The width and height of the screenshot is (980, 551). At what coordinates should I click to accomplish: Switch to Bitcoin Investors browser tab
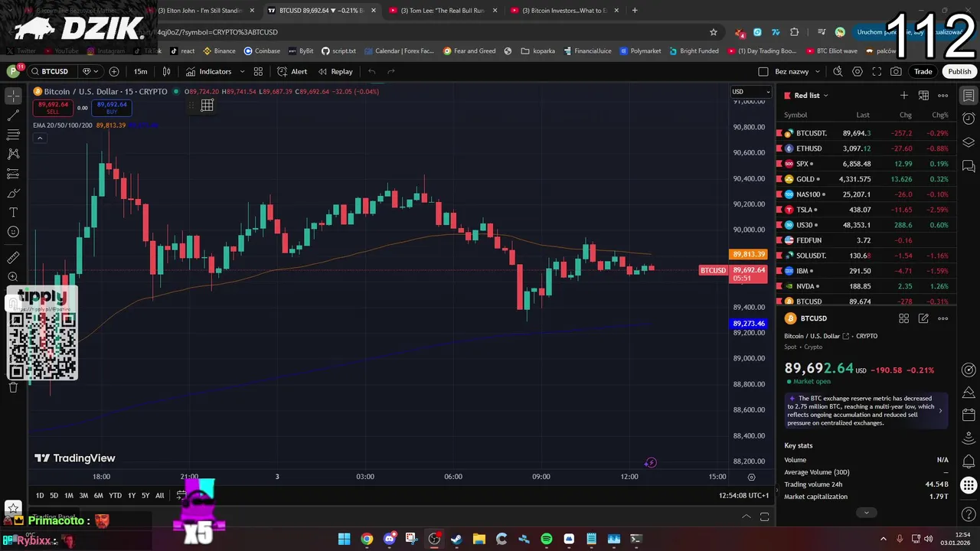(564, 11)
